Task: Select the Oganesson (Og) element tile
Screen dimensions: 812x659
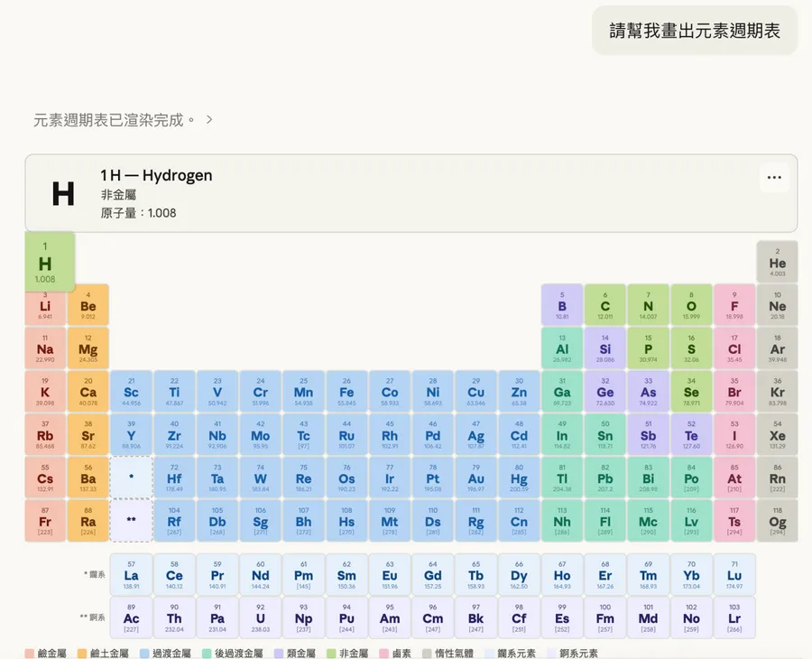Action: point(776,522)
